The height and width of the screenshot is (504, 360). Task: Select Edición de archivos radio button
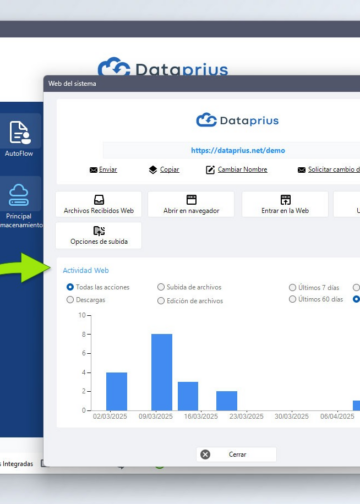pos(161,301)
